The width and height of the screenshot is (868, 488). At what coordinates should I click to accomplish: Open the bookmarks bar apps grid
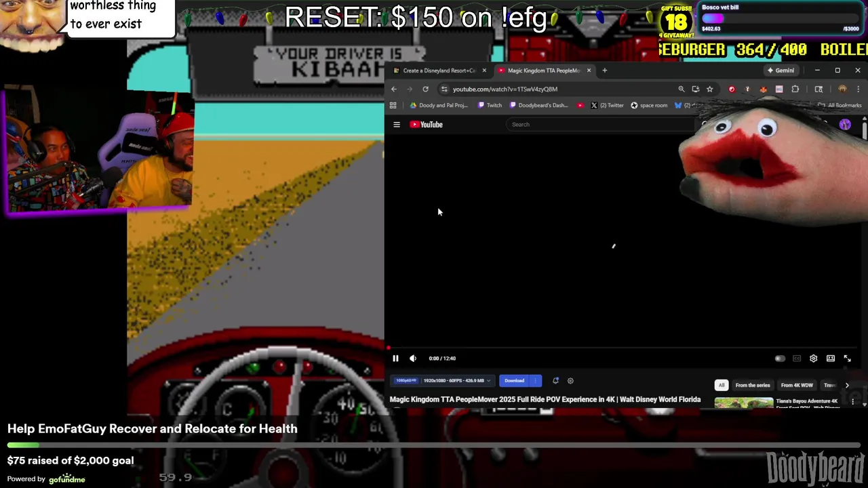point(393,106)
